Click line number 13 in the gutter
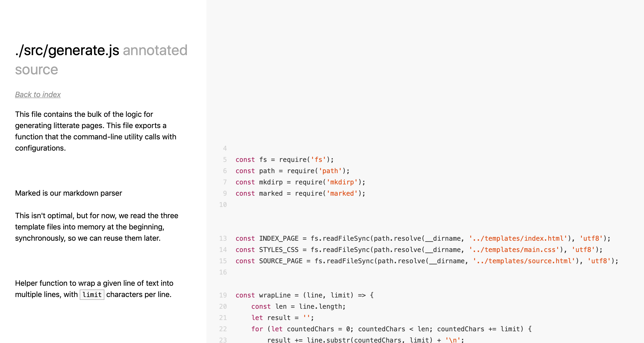The height and width of the screenshot is (343, 644). 223,238
